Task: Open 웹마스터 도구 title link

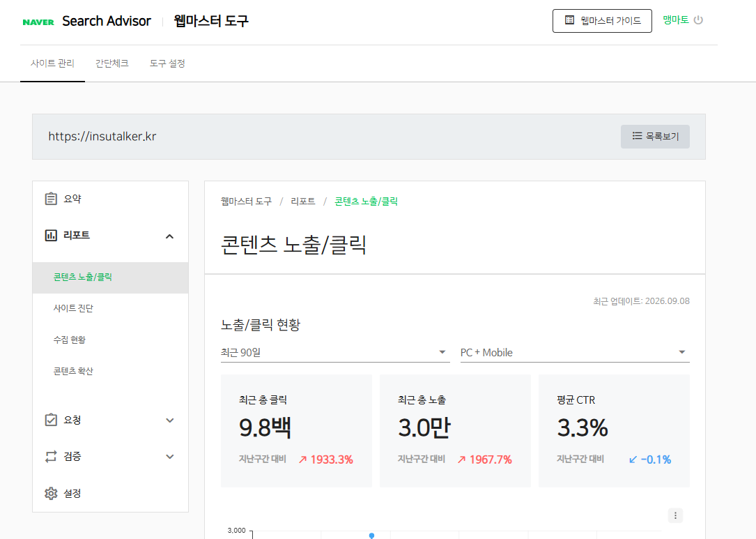Action: (211, 21)
